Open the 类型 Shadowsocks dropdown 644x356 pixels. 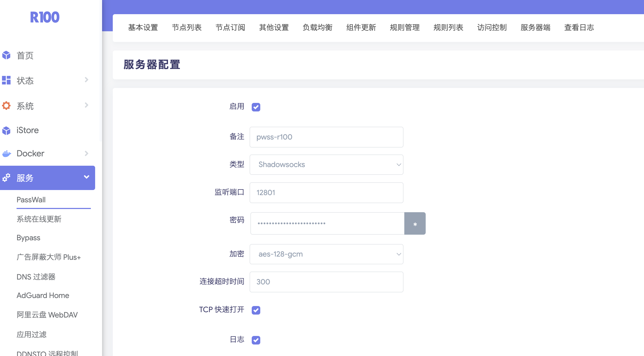326,165
